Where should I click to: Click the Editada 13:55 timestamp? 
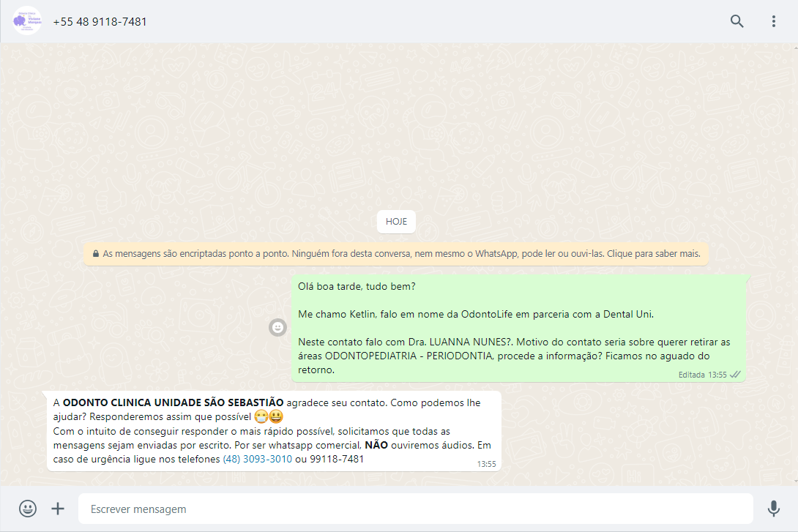pos(702,375)
